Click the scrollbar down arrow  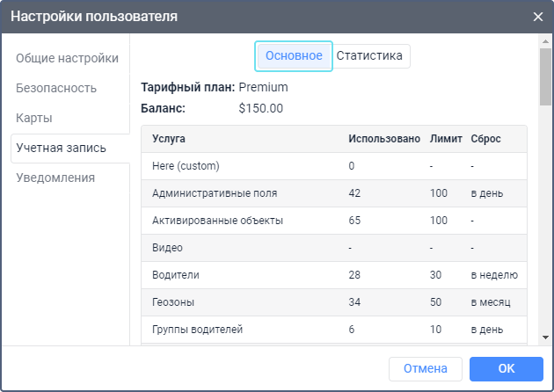[545, 338]
